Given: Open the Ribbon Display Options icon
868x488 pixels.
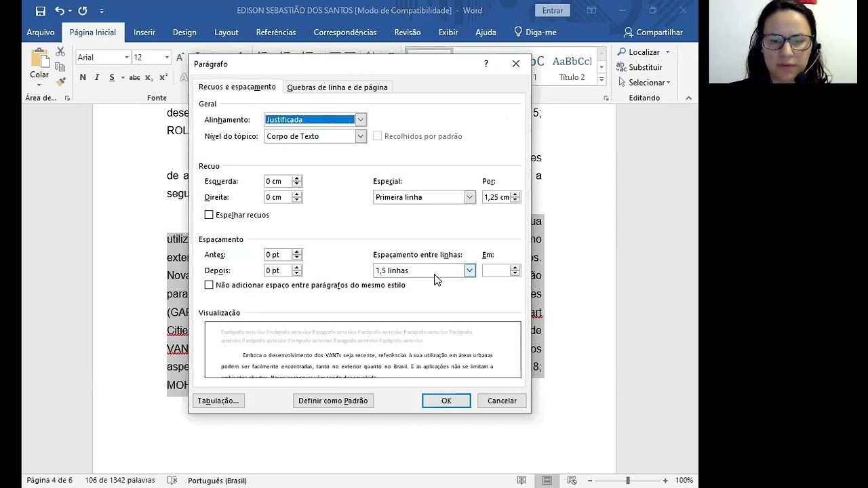Looking at the screenshot, I should pyautogui.click(x=591, y=10).
